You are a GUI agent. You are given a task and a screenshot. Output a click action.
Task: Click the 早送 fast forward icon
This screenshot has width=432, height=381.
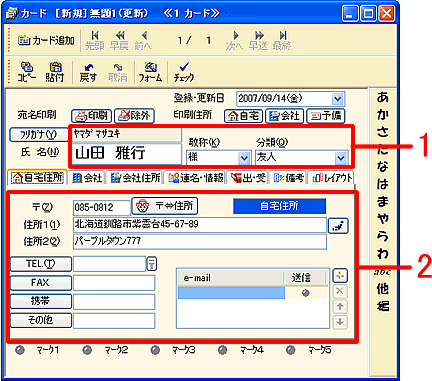[x=258, y=41]
